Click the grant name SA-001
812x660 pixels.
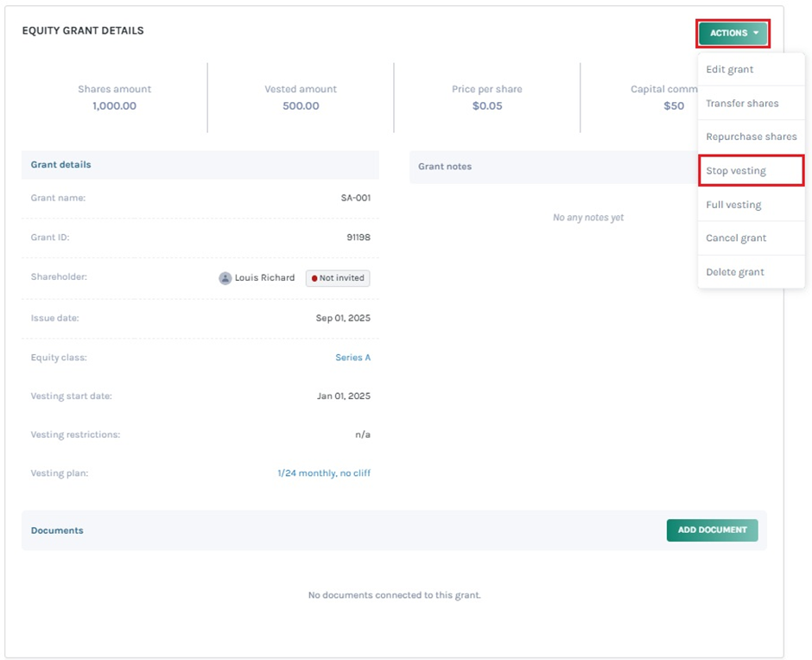(355, 198)
